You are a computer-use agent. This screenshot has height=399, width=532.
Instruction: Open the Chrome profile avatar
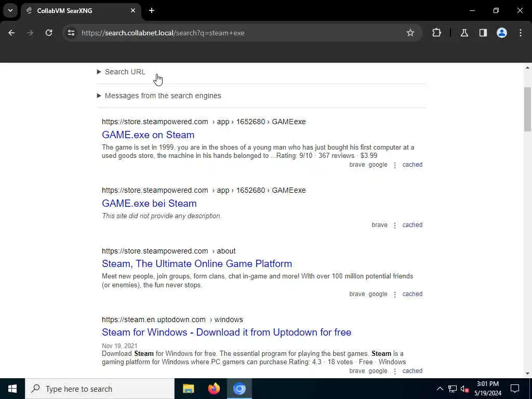[x=502, y=33]
